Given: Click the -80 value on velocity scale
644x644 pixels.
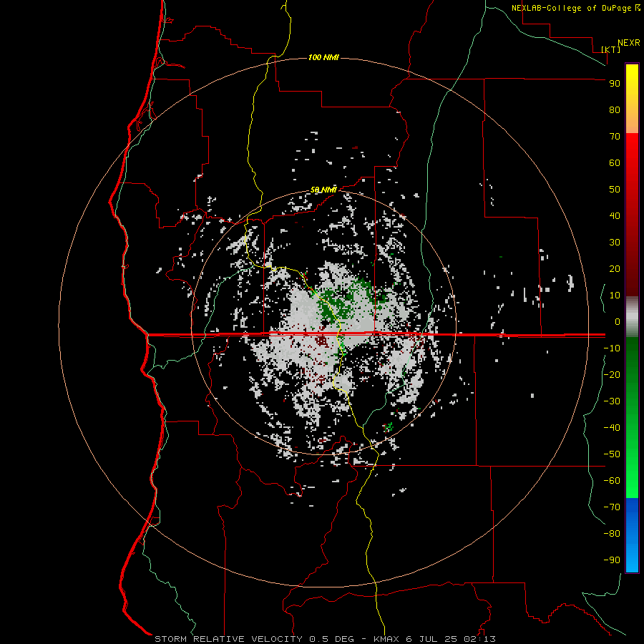Looking at the screenshot, I should 612,534.
